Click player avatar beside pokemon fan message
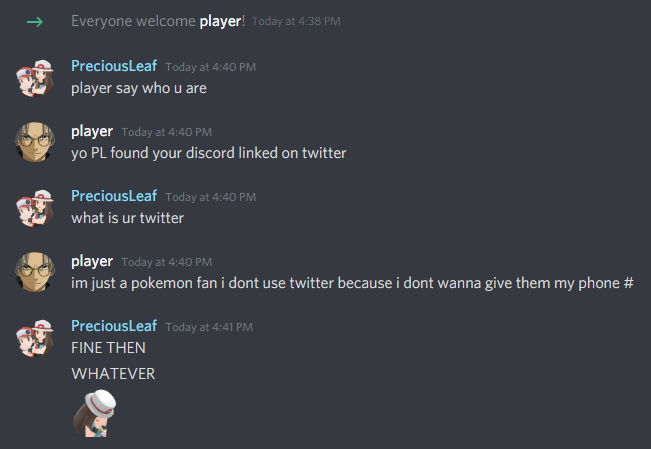 [x=35, y=272]
